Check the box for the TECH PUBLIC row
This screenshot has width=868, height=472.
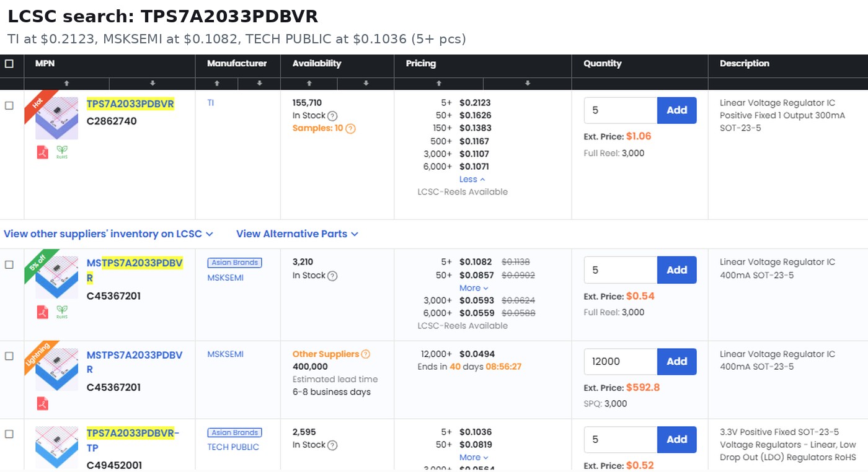coord(9,434)
